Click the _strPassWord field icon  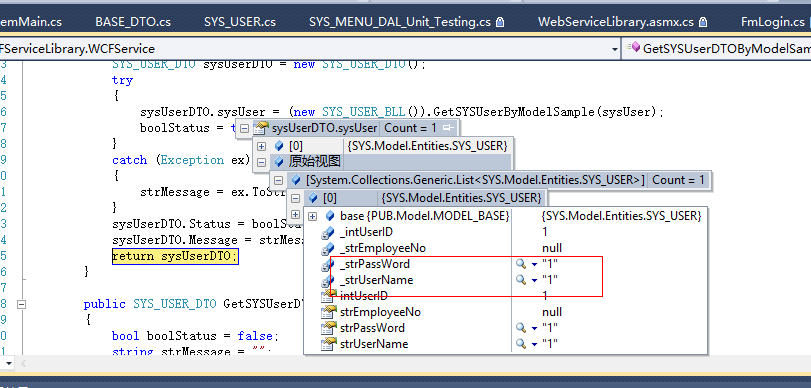pos(328,264)
